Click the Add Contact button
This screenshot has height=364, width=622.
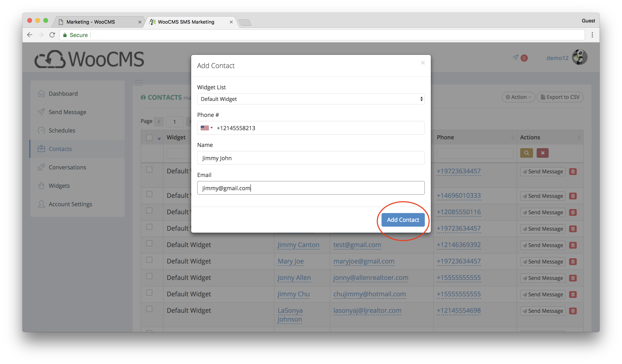point(403,219)
